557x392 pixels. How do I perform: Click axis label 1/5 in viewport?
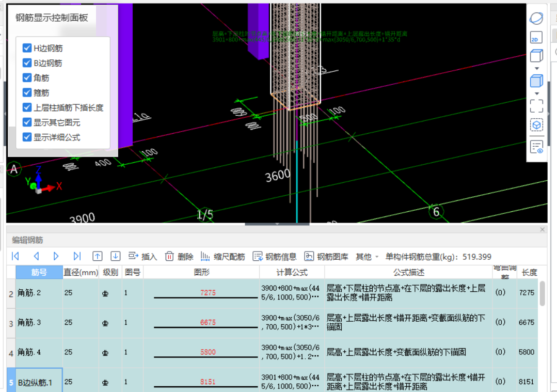pyautogui.click(x=205, y=214)
